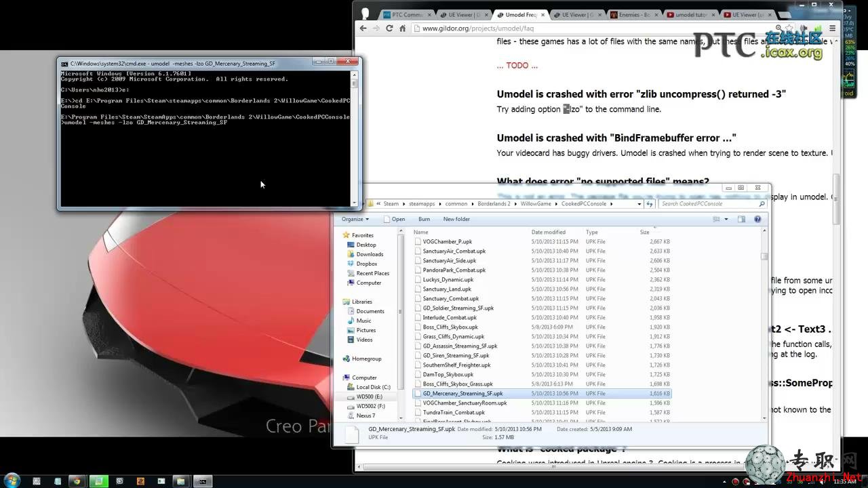Click Chrome's back arrow
The height and width of the screenshot is (488, 868).
(x=363, y=28)
